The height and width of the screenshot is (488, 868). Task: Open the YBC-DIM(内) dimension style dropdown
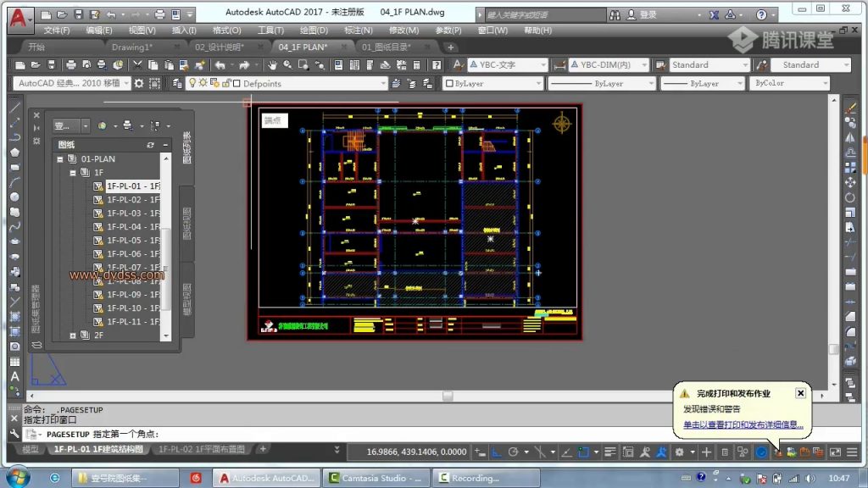pyautogui.click(x=609, y=65)
